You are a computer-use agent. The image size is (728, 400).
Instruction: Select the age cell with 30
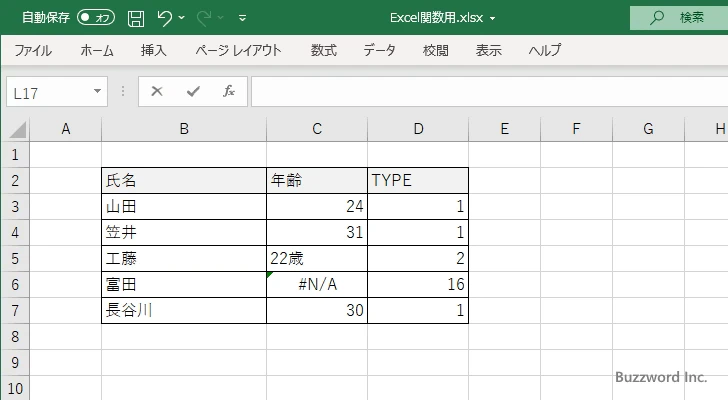tap(317, 310)
